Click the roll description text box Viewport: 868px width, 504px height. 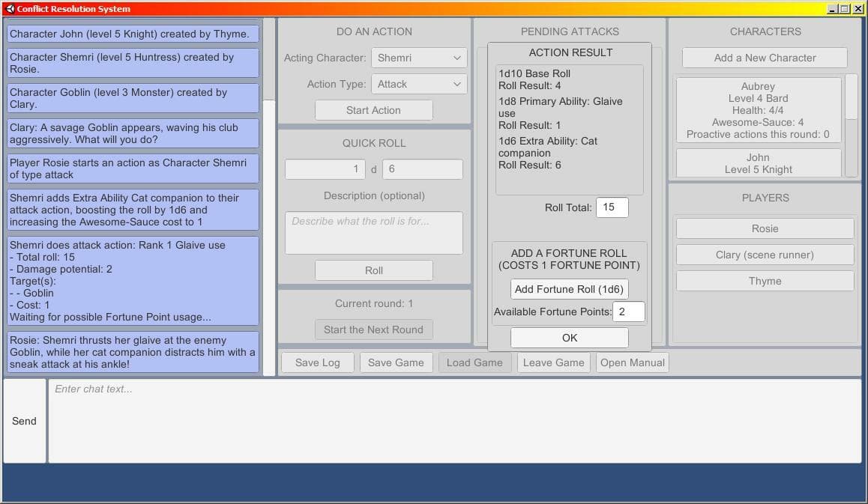374,233
